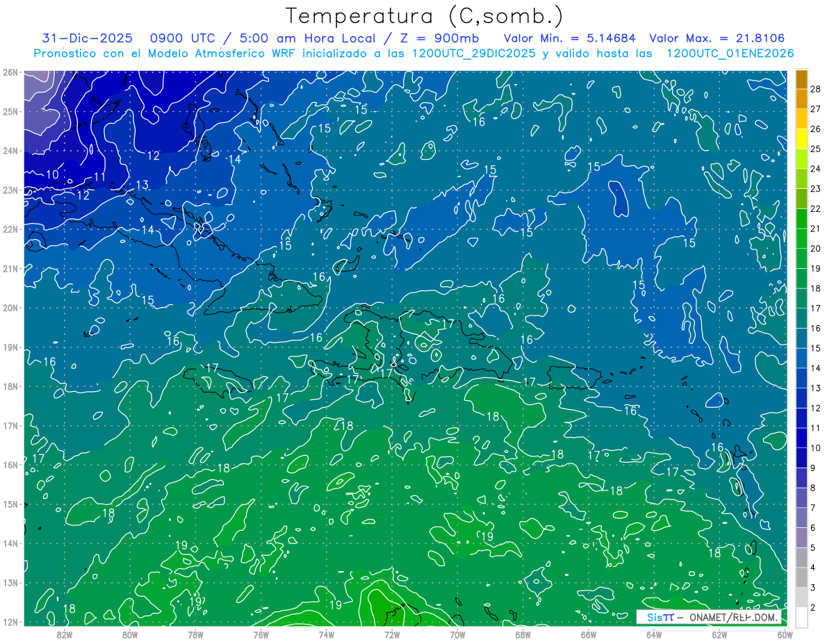Viewport: 834px width, 644px height.
Task: Click the "ONAMET/REP.DOM." credit label
Action: click(733, 617)
